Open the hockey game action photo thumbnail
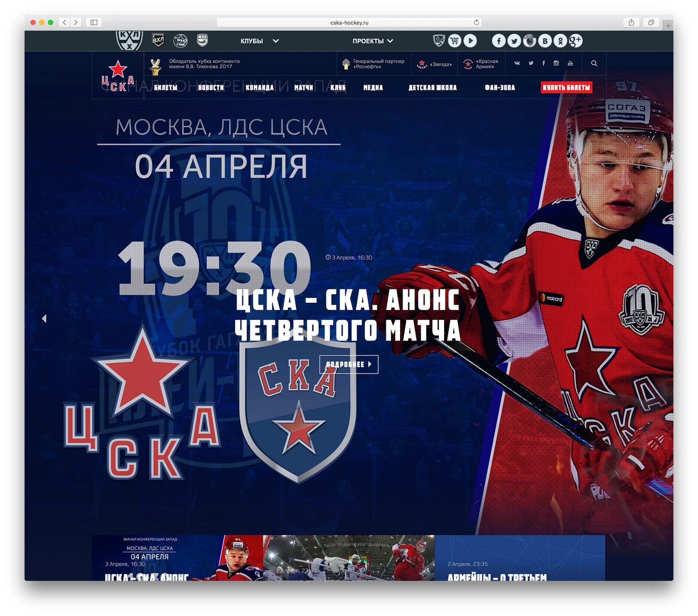 (x=349, y=558)
